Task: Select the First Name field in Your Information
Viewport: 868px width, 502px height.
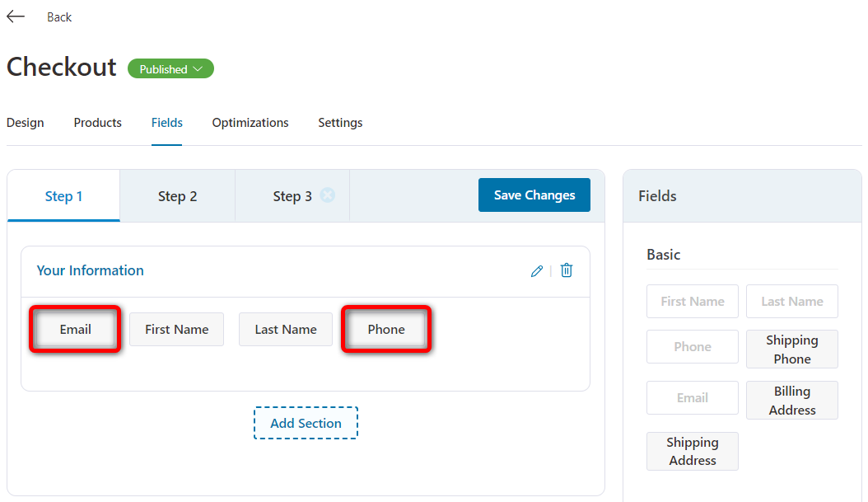Action: click(x=176, y=329)
